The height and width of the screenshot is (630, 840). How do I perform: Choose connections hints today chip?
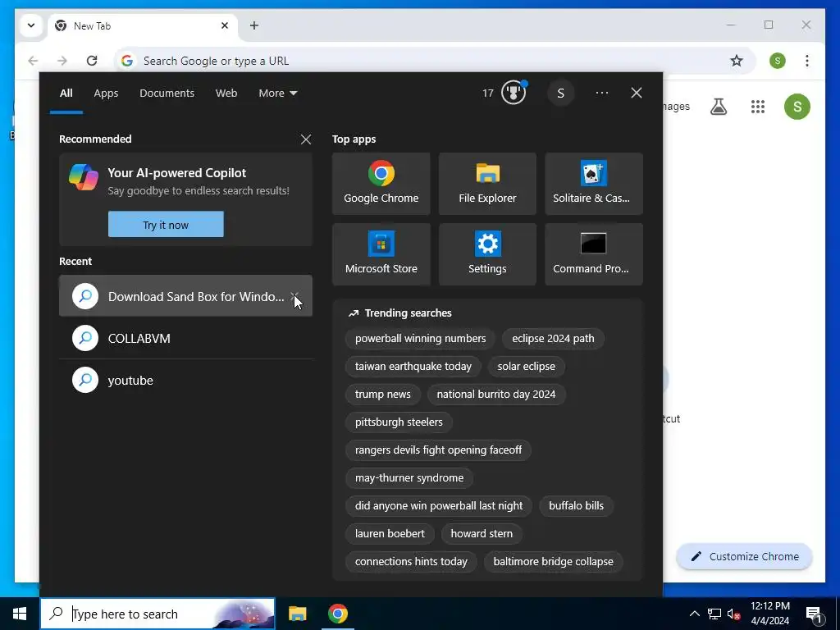coord(411,561)
